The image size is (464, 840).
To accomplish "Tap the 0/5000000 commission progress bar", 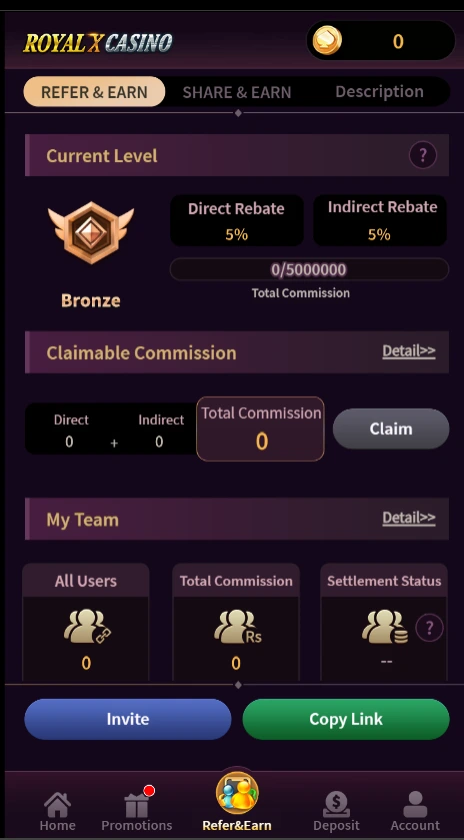I will click(x=309, y=269).
